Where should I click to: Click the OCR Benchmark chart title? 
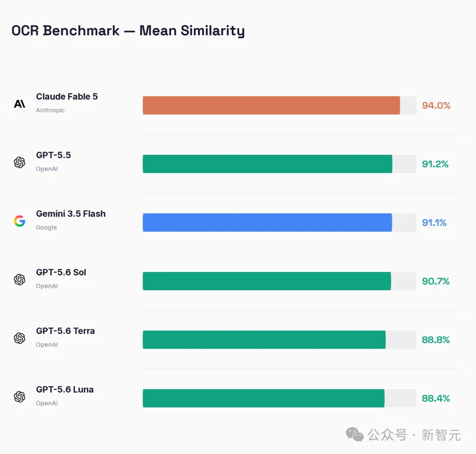pos(128,31)
